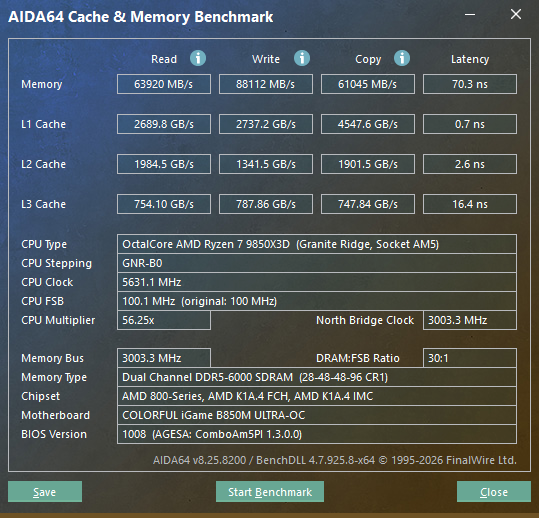Click the CPU Type field
The height and width of the screenshot is (518, 539).
coord(317,244)
